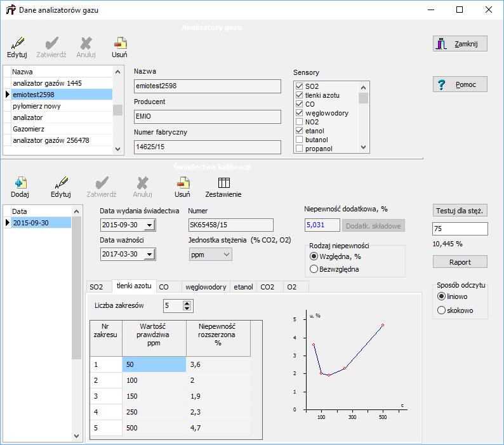Decrease Liczba zakresów with down arrow

187,308
